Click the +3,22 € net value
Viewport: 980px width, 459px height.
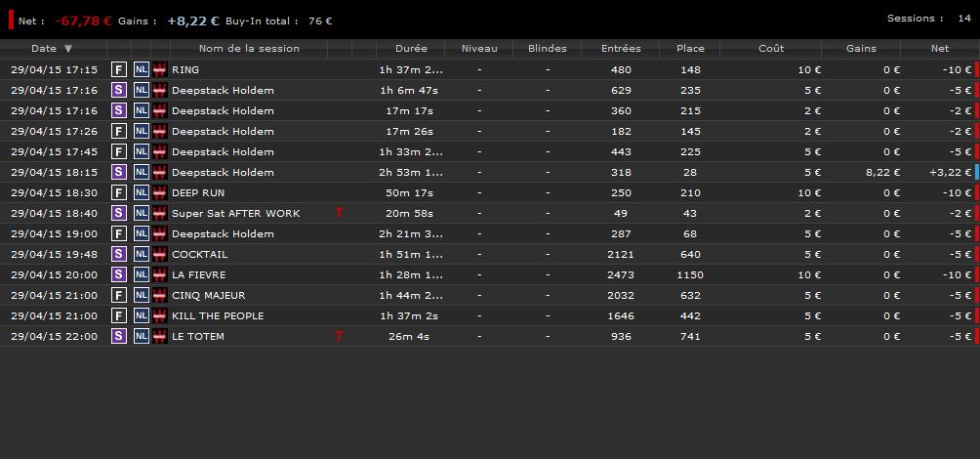(x=950, y=172)
